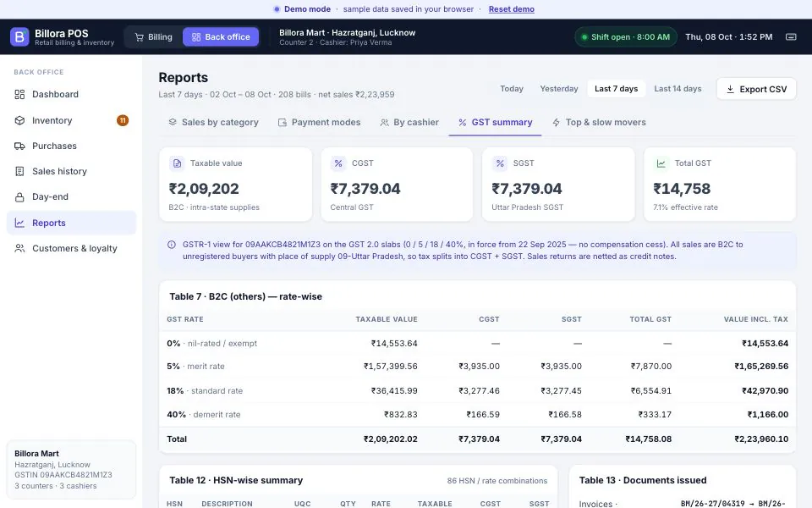Click the Reset demo link
Viewport: 812px width, 508px height.
(x=511, y=9)
